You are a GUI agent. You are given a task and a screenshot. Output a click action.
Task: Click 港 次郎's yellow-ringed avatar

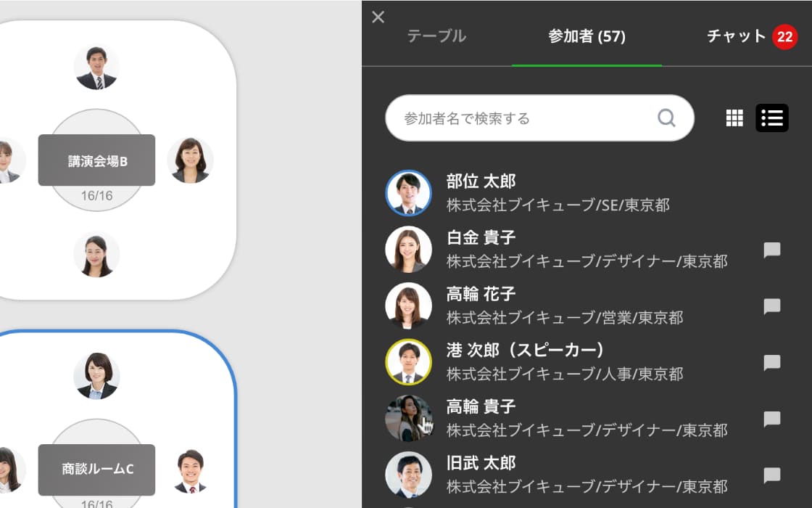(x=409, y=362)
